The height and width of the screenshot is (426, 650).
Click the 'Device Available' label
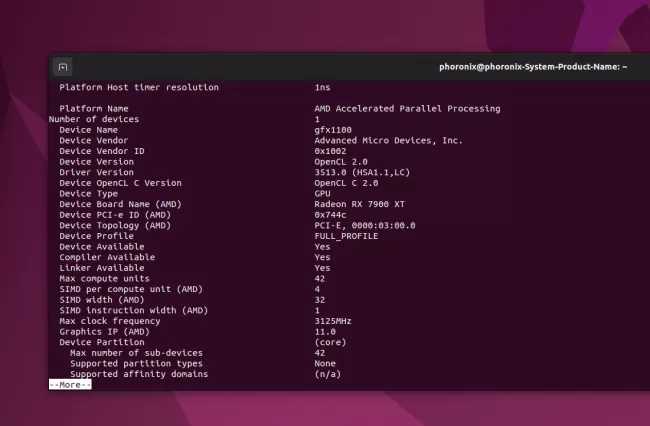click(102, 247)
